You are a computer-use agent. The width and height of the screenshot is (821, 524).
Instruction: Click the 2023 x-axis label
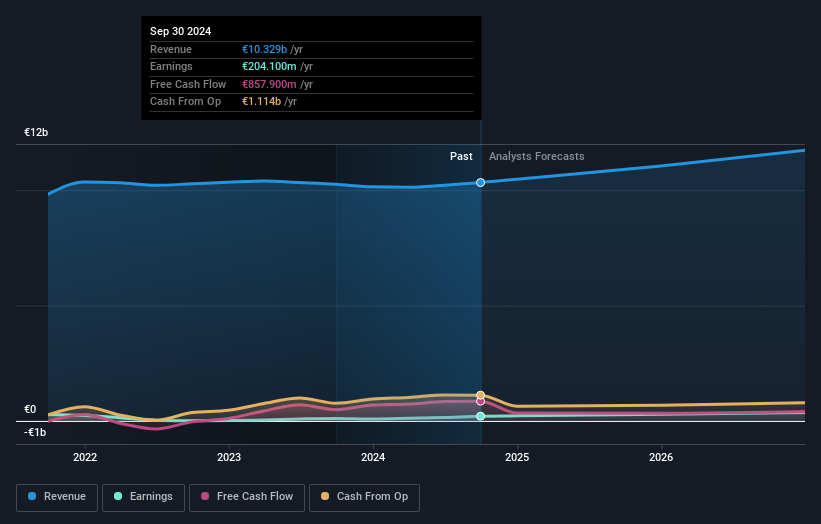click(229, 457)
